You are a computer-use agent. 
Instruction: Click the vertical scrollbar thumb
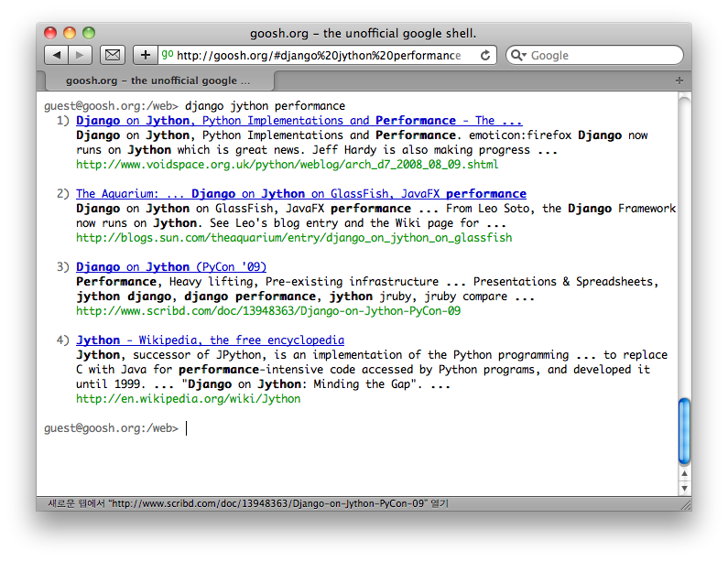(x=684, y=431)
